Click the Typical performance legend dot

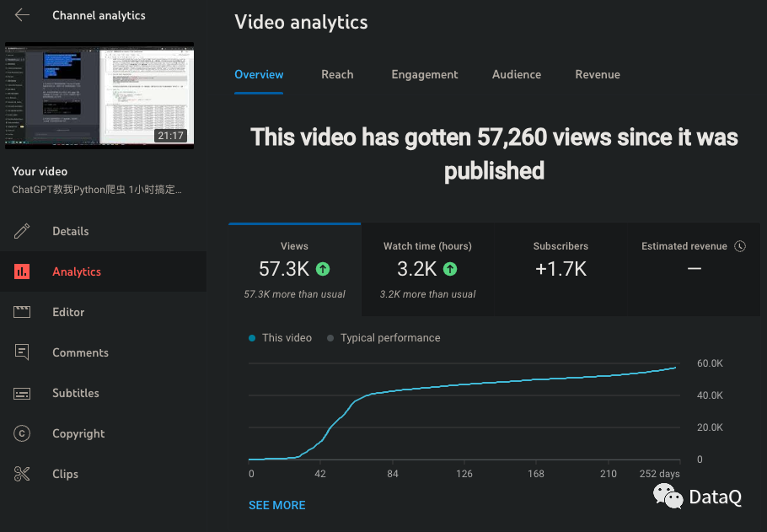coord(330,338)
